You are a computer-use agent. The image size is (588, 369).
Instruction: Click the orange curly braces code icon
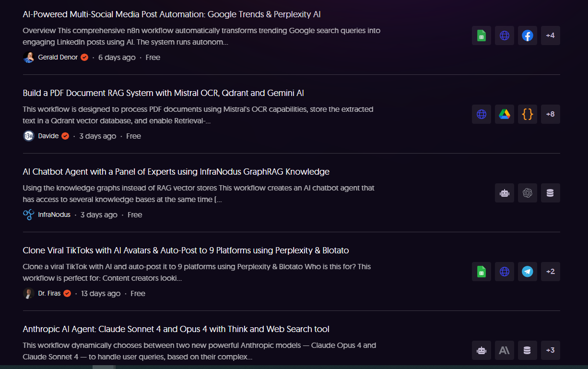coord(527,114)
